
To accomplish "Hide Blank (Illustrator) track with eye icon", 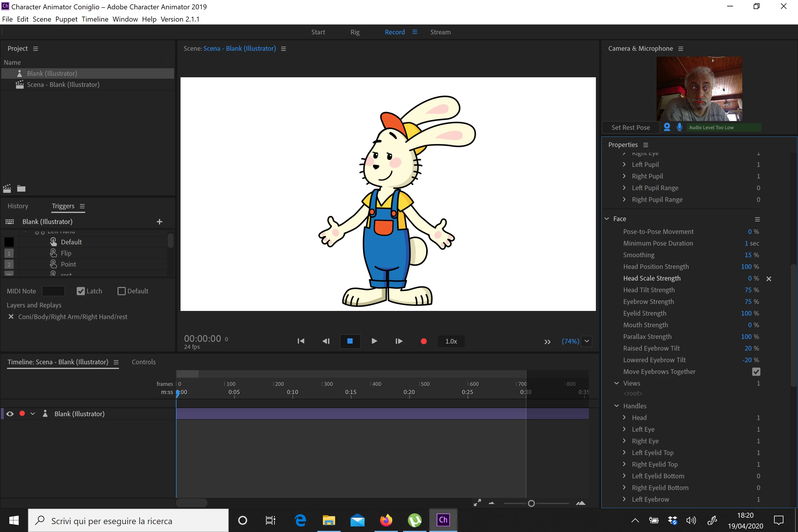I will tap(10, 414).
